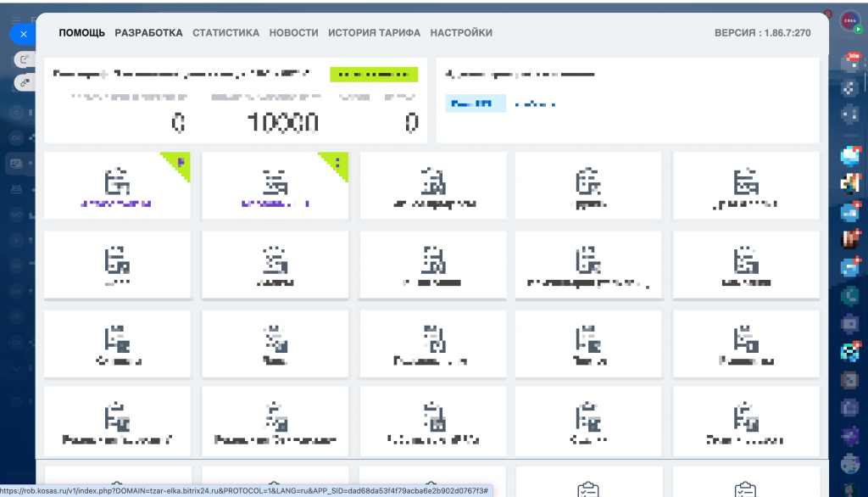The height and width of the screenshot is (497, 868).
Task: Follow the blue link beside the light-blue button
Action: (x=535, y=103)
